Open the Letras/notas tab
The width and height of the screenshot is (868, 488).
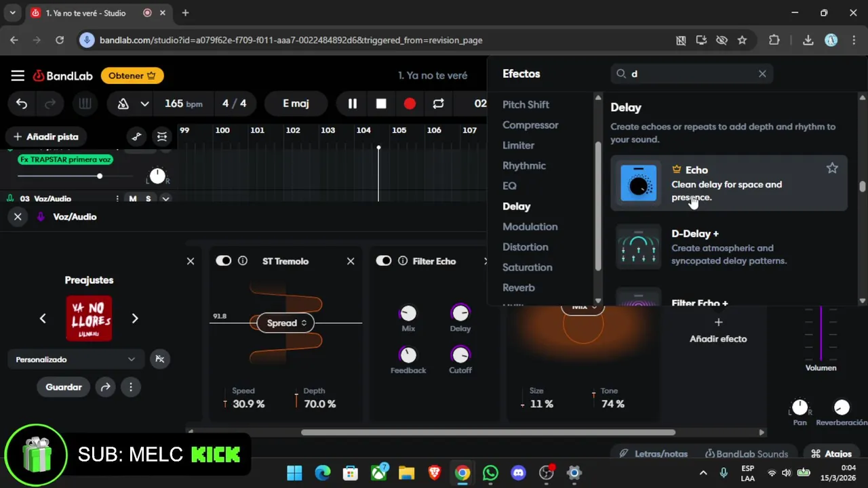(654, 453)
